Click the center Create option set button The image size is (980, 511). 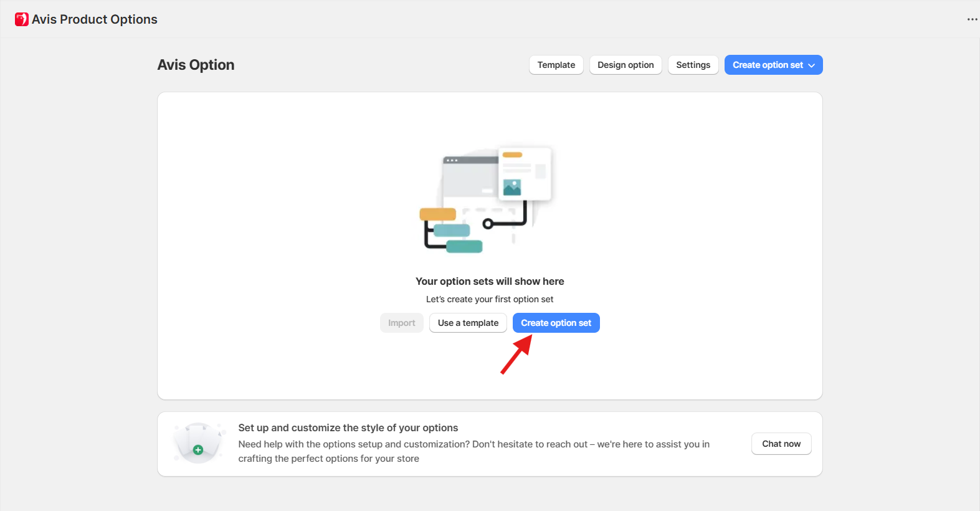click(x=556, y=323)
